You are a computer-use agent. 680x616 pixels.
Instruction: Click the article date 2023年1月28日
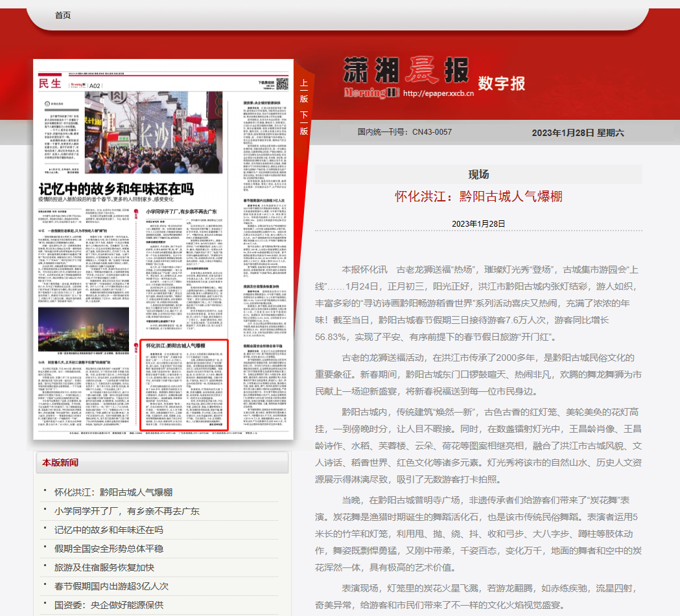(478, 224)
